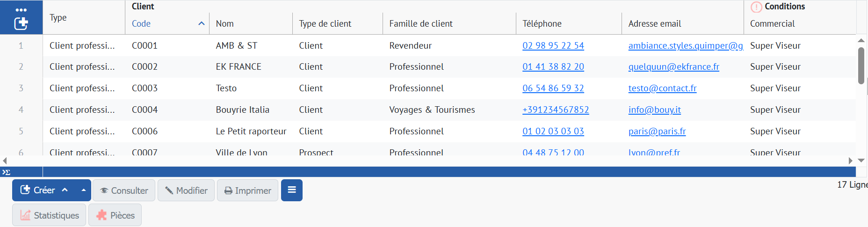Click the vertical scrollbar thumb of the table
Image resolution: width=868 pixels, height=227 pixels.
point(861,66)
